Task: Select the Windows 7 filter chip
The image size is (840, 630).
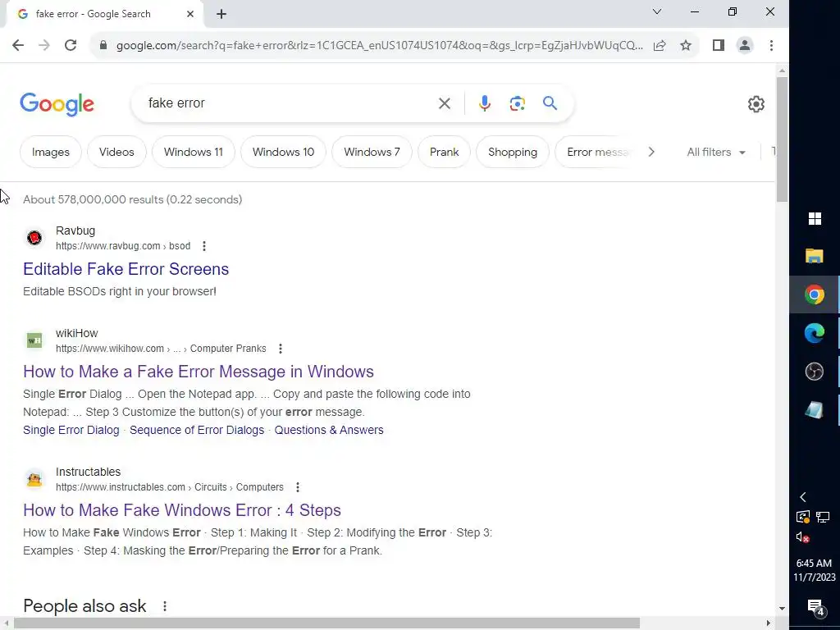Action: [372, 152]
